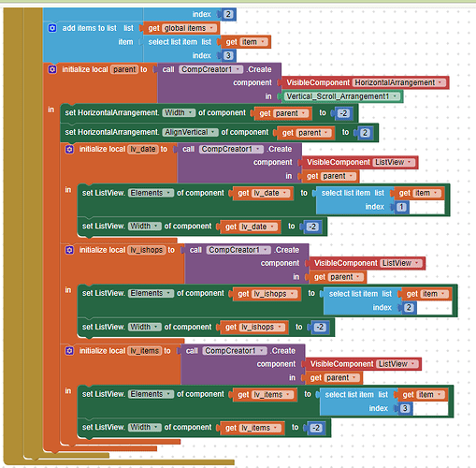
Task: Click the set HorizontalArrangement Width block
Action: point(209,113)
